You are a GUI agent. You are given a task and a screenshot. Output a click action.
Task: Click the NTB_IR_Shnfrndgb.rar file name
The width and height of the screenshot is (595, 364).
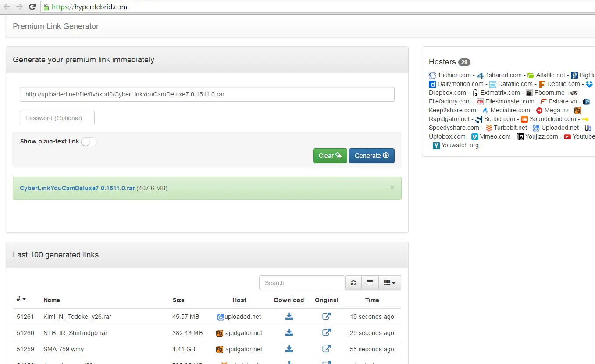(x=75, y=333)
